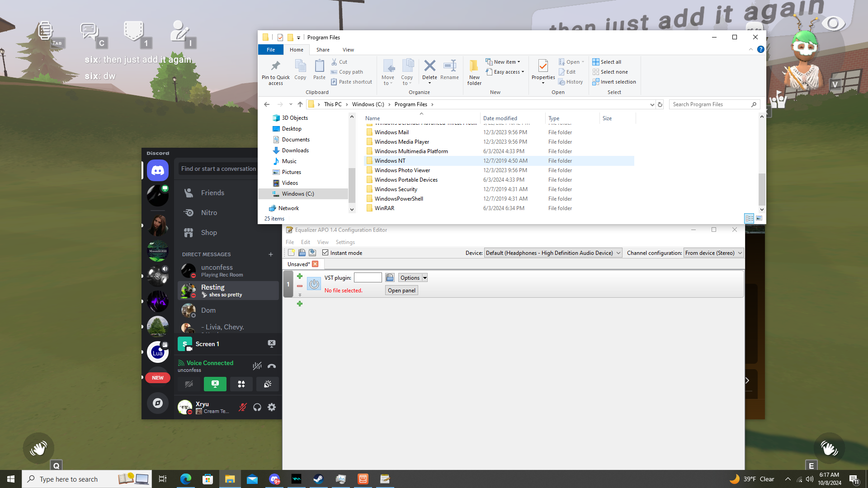Open Discord user settings gear
This screenshot has width=868, height=488.
pyautogui.click(x=272, y=407)
